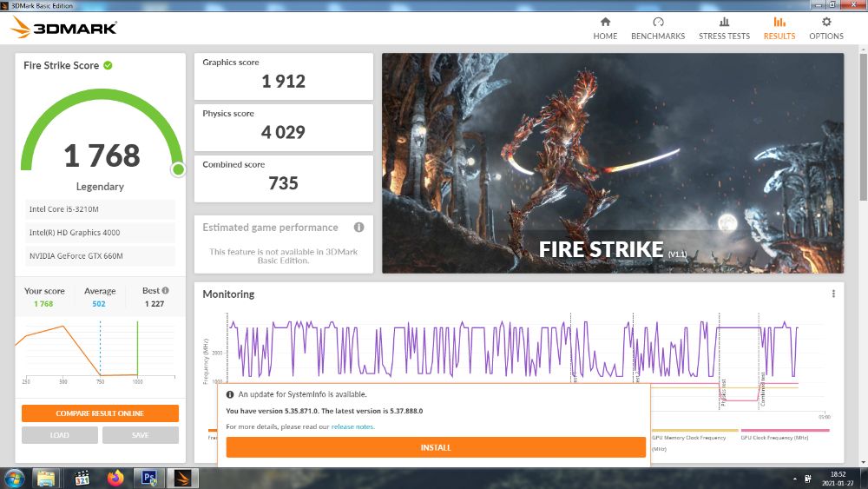Open the release notes link
The image size is (868, 489).
[352, 427]
